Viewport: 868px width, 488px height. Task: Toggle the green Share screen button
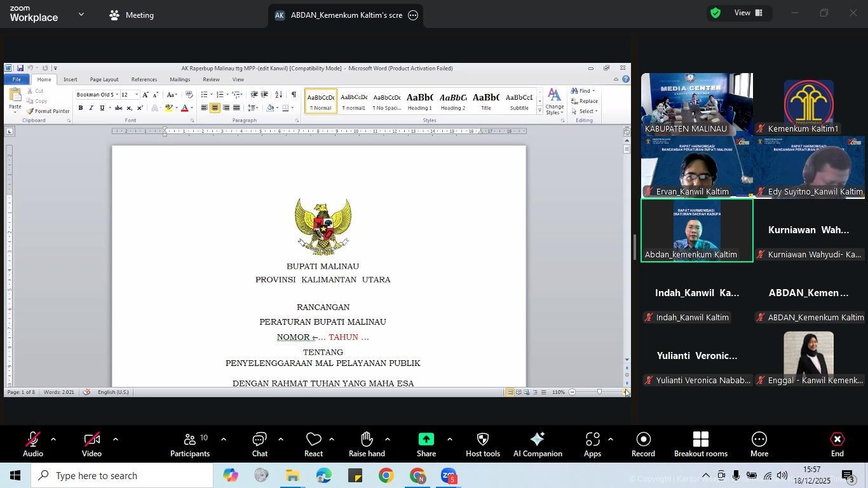pos(426,444)
